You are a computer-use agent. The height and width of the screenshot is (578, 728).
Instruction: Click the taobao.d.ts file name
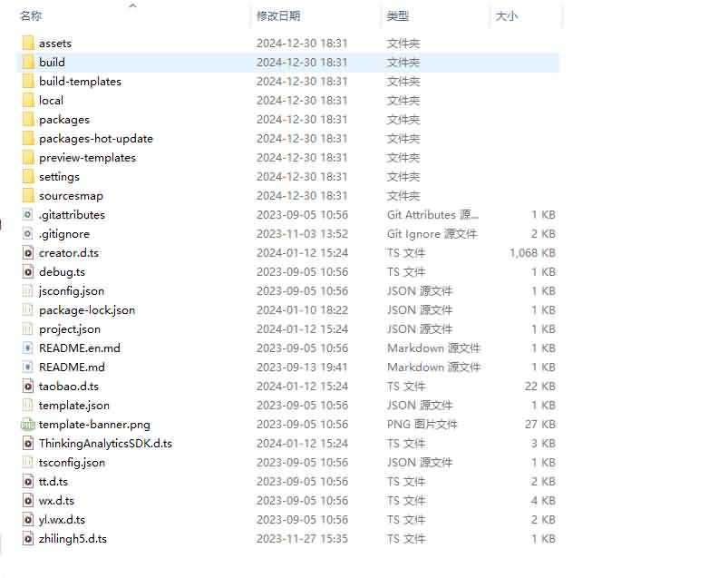tap(69, 386)
